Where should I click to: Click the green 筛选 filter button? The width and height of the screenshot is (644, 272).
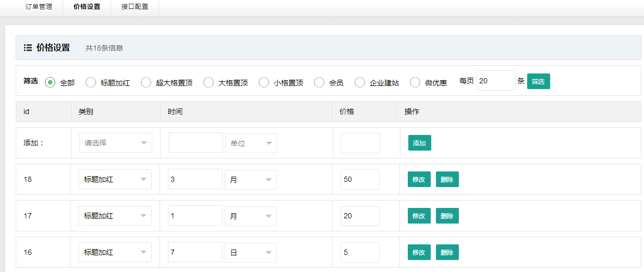pyautogui.click(x=538, y=81)
